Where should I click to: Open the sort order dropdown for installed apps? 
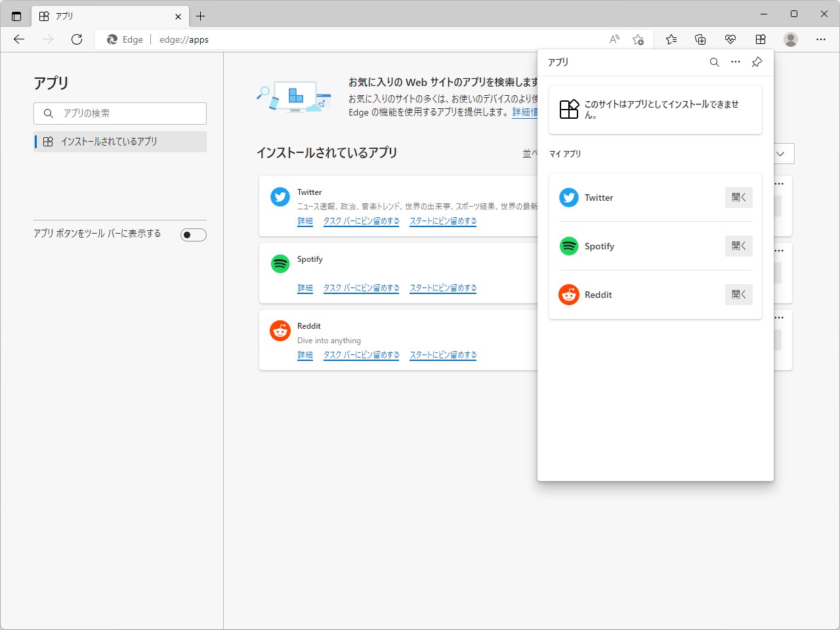(781, 154)
